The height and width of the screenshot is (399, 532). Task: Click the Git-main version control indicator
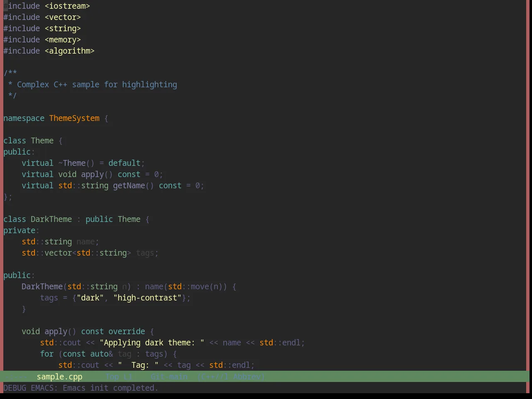click(169, 377)
